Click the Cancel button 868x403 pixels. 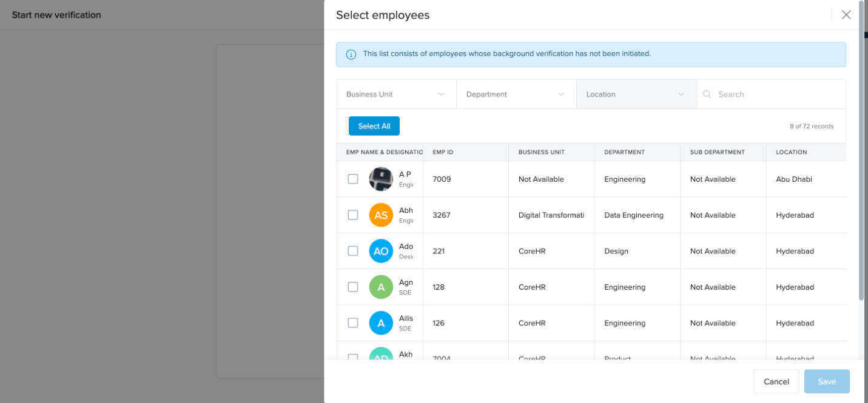coord(776,382)
